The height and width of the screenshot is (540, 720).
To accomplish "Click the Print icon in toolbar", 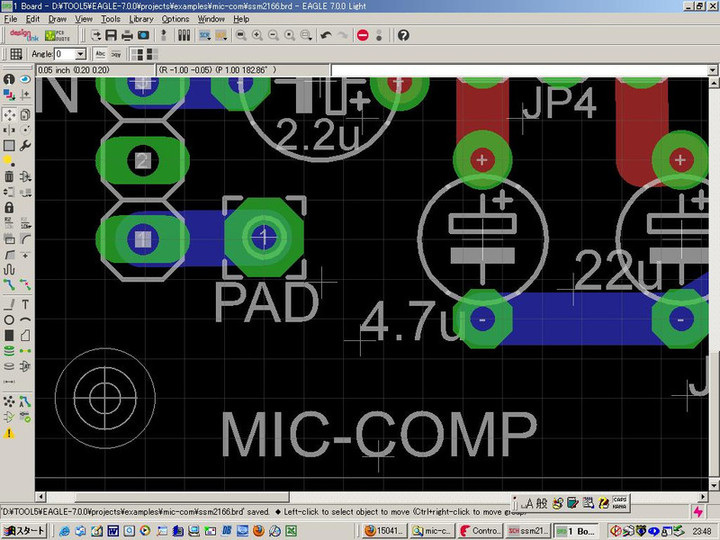I will pyautogui.click(x=128, y=35).
